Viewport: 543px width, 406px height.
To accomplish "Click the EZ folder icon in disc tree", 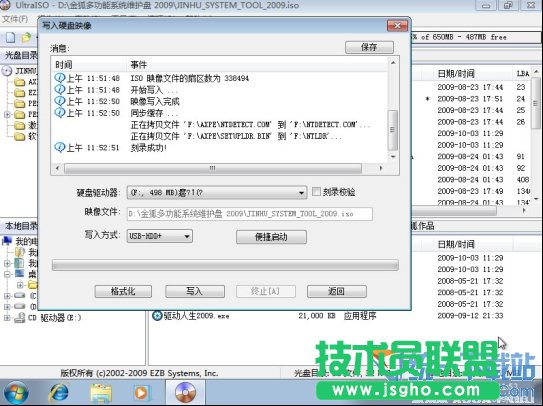I will click(x=19, y=93).
